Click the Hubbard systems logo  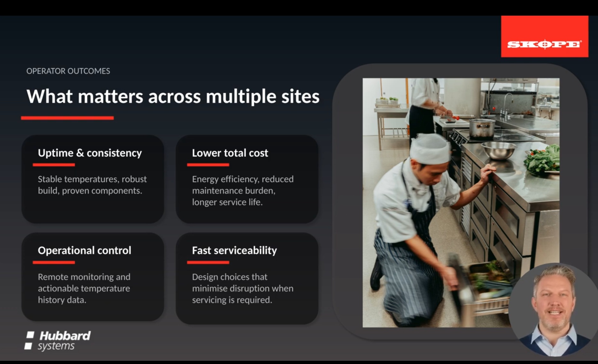(x=58, y=341)
